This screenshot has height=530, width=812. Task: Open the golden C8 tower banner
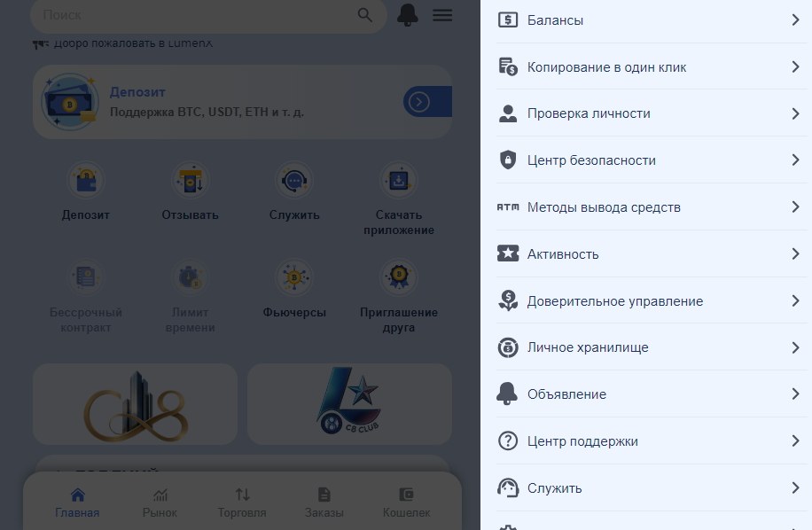135,404
